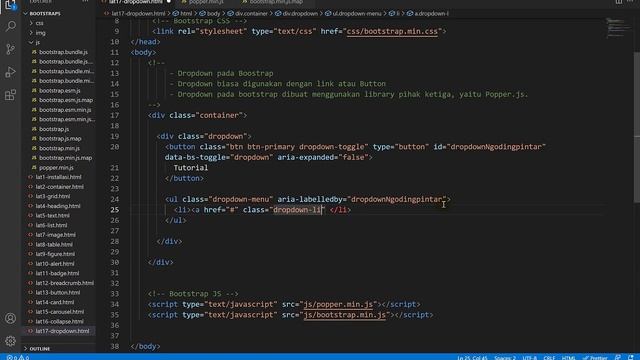Viewport: 640px width, 360px height.
Task: Switch to lat17-dropdown.html editor tab
Action: pyautogui.click(x=136, y=2)
